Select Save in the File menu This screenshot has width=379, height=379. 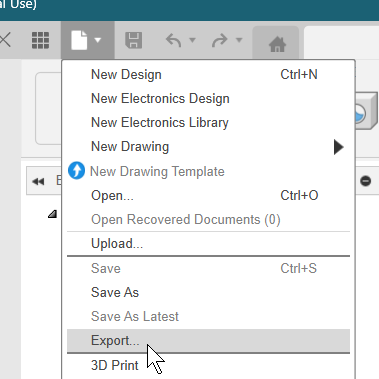[208, 268]
